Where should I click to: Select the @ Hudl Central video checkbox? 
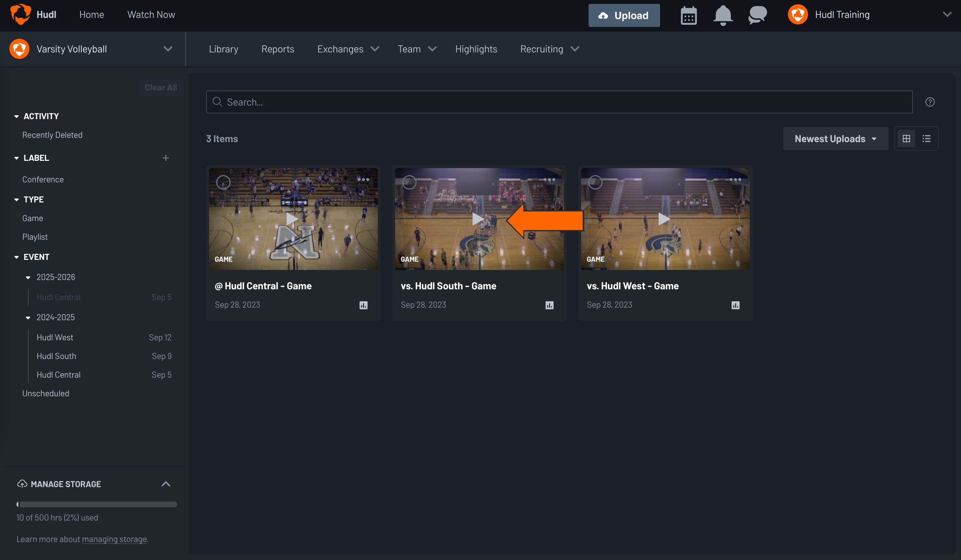pyautogui.click(x=223, y=182)
